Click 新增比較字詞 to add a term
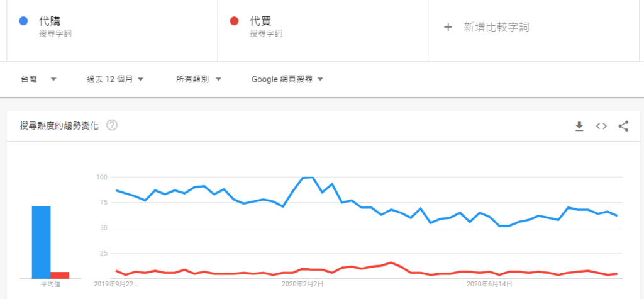644x299 pixels. tap(496, 27)
